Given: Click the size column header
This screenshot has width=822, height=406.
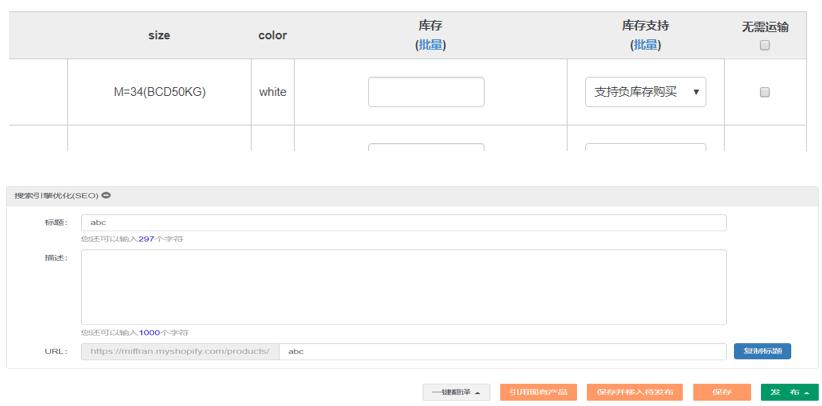Looking at the screenshot, I should tap(159, 36).
